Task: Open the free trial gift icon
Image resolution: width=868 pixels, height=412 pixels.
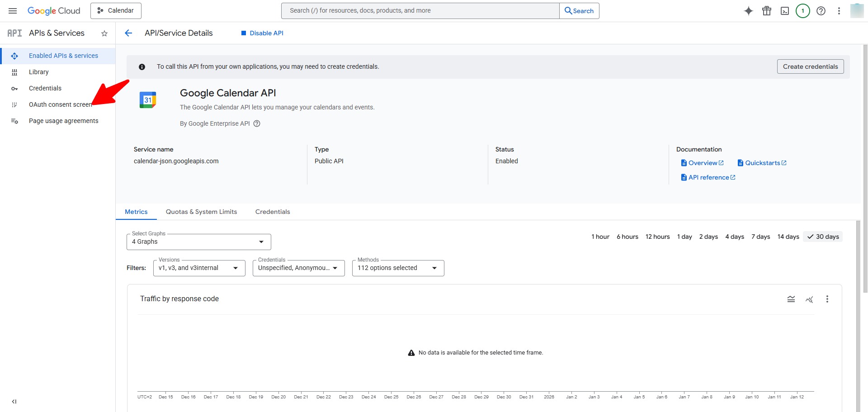Action: point(767,11)
